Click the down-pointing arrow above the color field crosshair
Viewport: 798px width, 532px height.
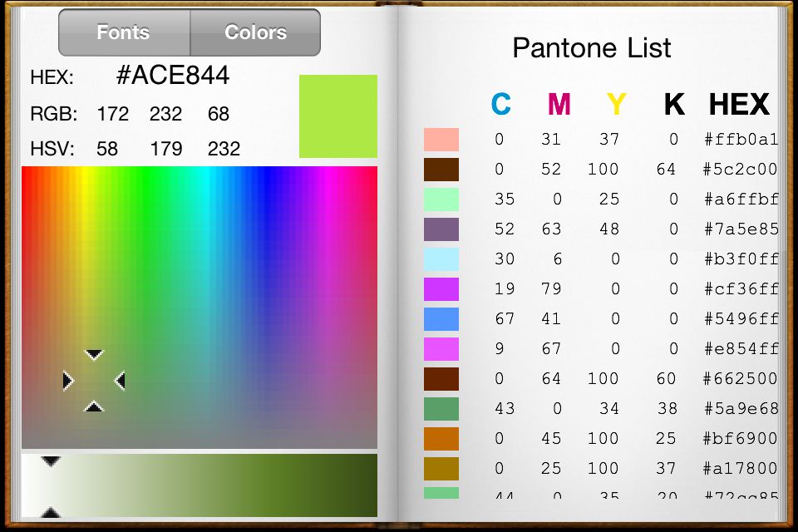pyautogui.click(x=94, y=354)
